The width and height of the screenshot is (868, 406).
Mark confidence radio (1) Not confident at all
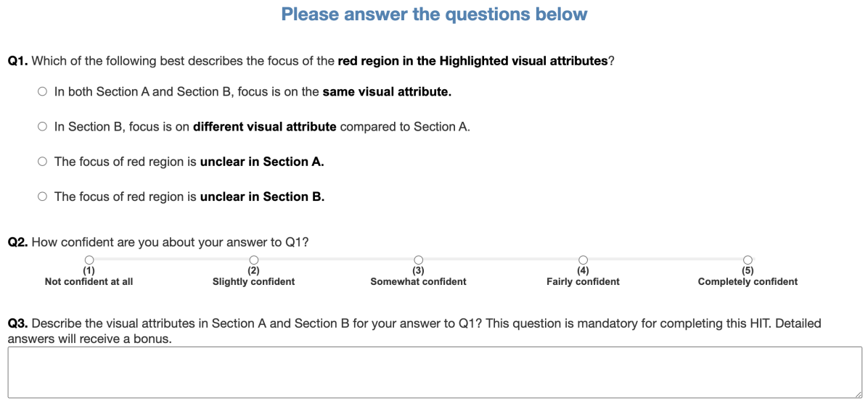point(89,260)
